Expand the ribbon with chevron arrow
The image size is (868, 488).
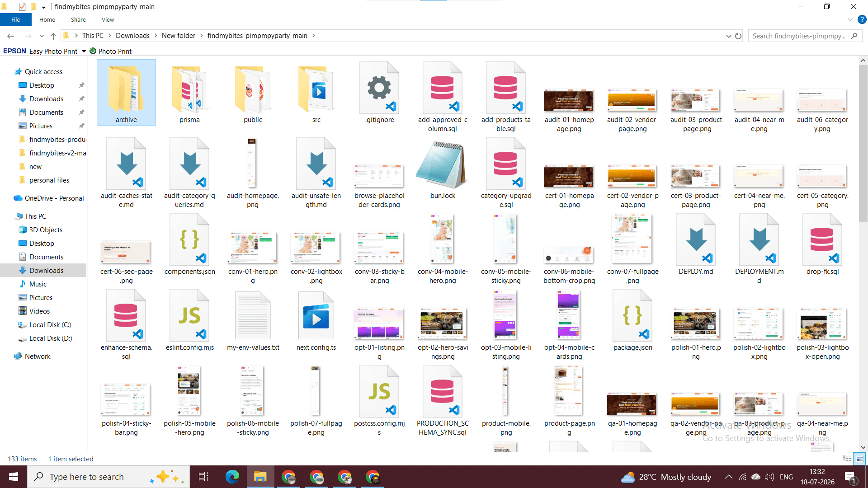tap(850, 19)
